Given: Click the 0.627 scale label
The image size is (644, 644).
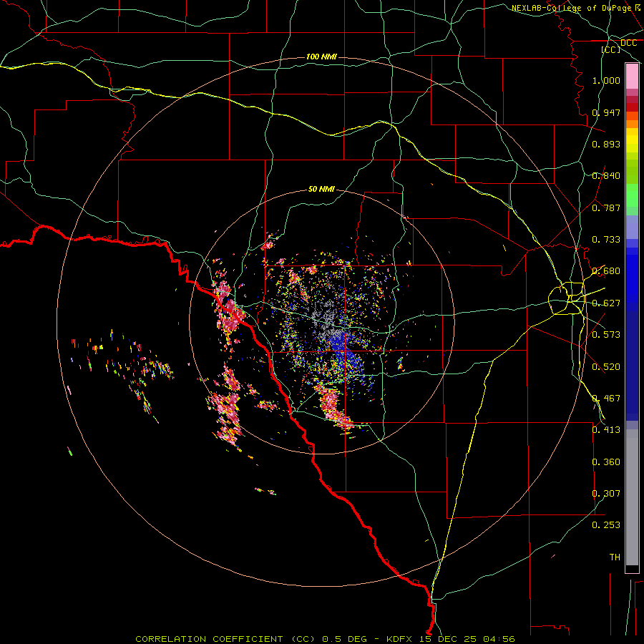Looking at the screenshot, I should (x=606, y=303).
